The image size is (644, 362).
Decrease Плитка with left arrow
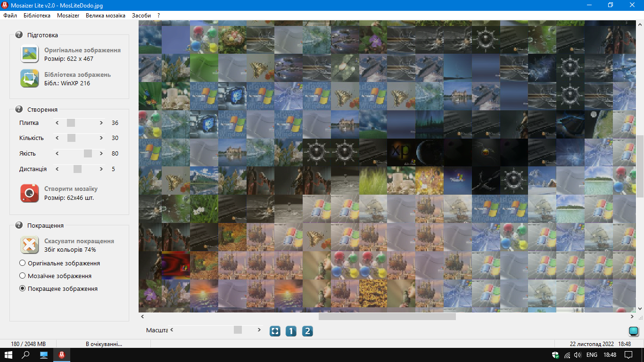click(57, 123)
